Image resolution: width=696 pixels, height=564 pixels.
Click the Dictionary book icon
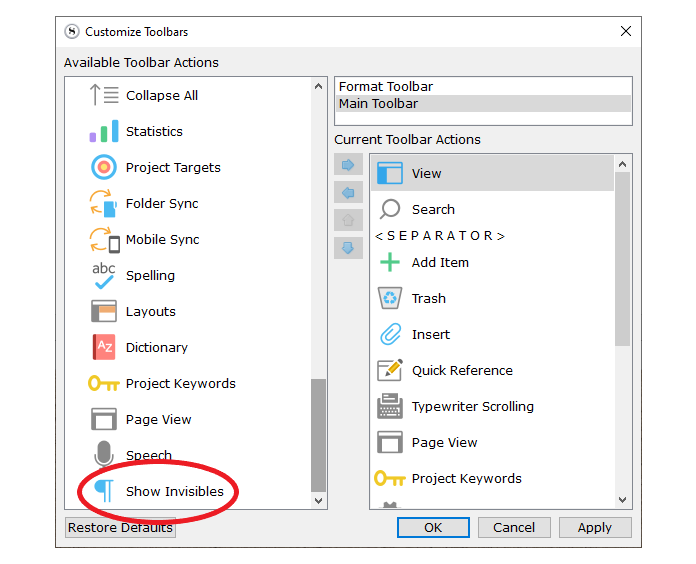click(104, 347)
